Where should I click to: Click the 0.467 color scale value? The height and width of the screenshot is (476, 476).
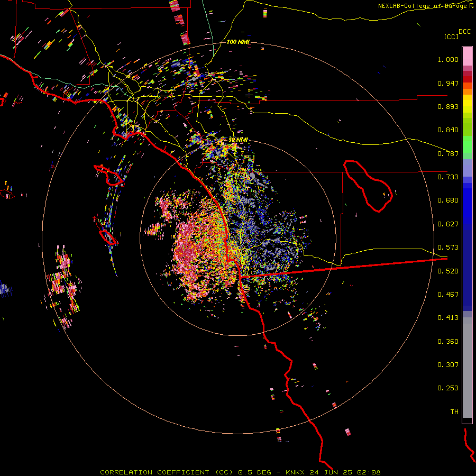[448, 295]
